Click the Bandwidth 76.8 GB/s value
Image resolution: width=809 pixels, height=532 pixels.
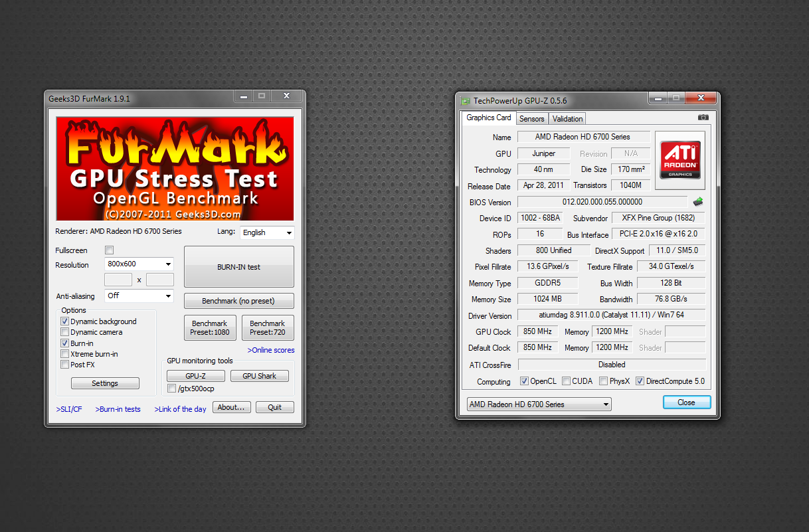click(x=671, y=299)
